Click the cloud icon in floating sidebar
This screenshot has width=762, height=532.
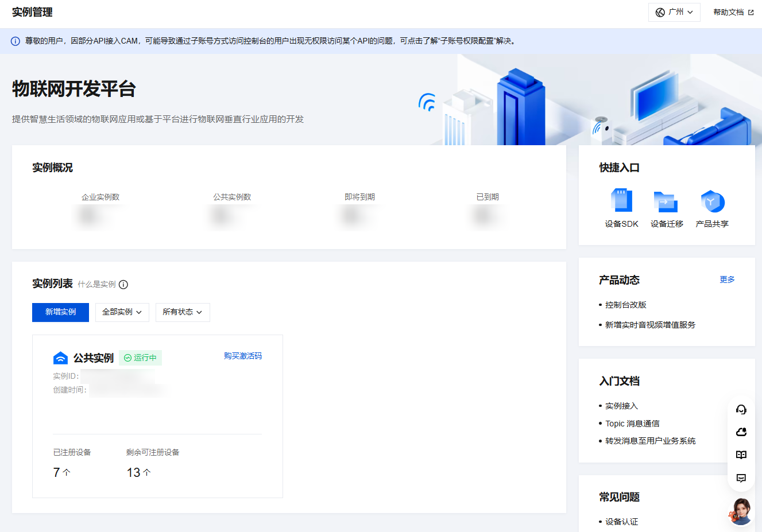pyautogui.click(x=741, y=432)
